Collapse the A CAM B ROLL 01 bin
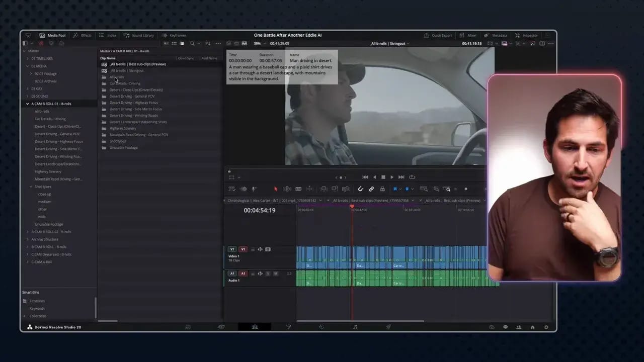 click(28, 104)
